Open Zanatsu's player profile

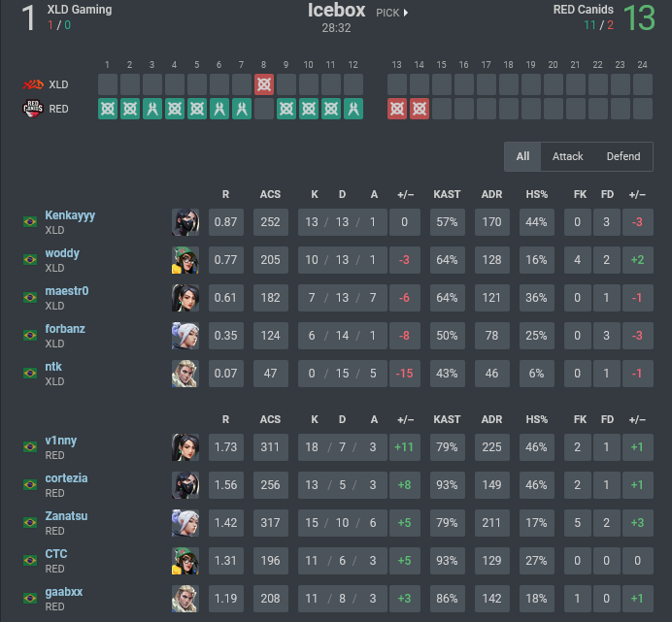pos(66,516)
